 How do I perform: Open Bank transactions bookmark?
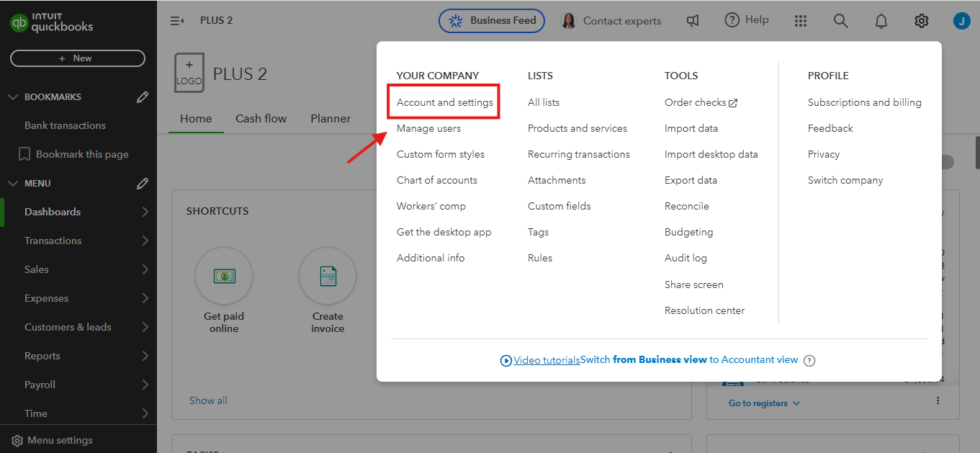[x=65, y=125]
